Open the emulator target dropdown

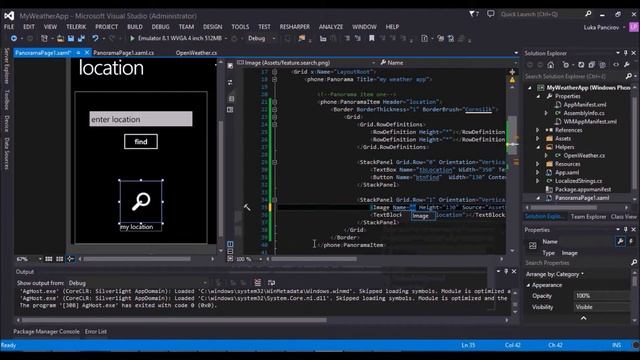click(226, 38)
